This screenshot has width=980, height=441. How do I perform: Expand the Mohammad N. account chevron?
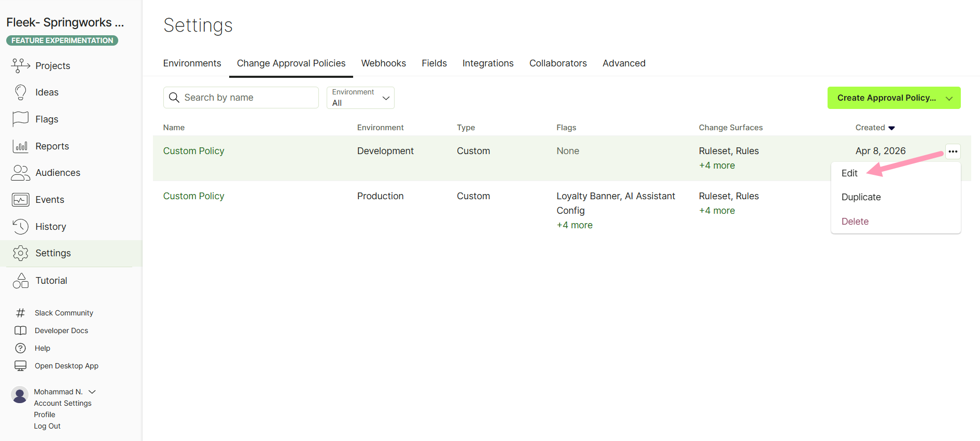[x=92, y=392]
